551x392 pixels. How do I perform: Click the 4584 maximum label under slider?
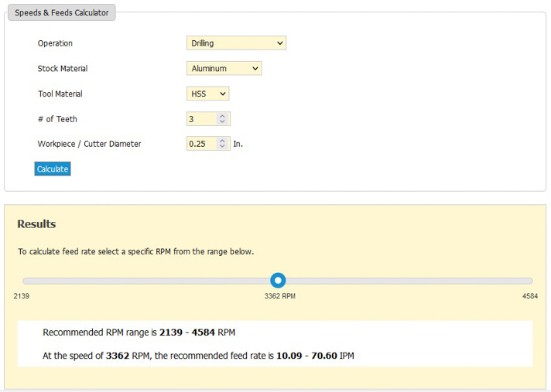tap(529, 296)
